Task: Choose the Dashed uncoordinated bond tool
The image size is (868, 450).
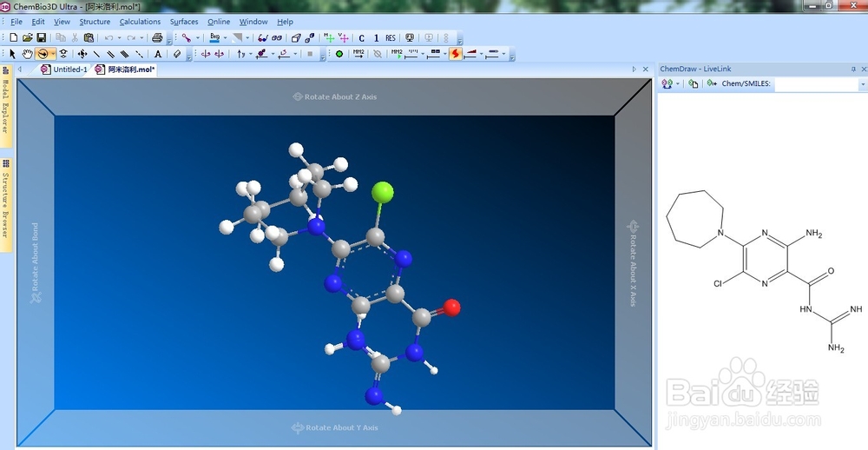Action: tap(139, 54)
